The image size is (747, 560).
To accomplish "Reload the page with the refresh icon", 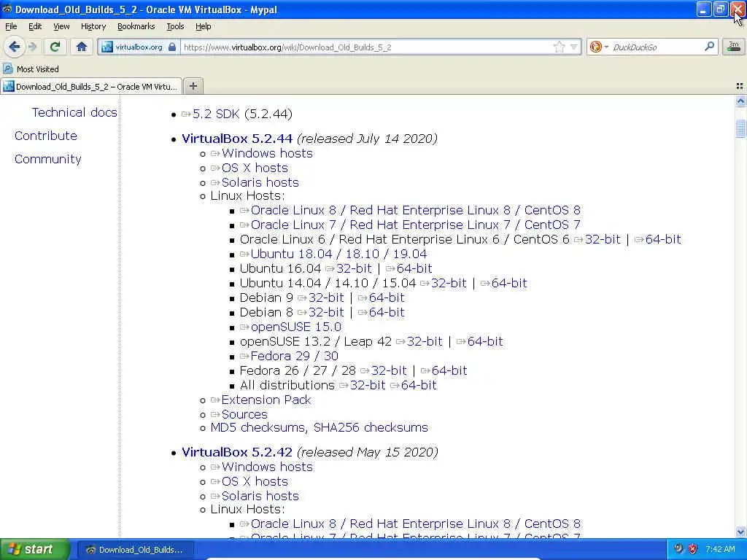I will click(x=55, y=47).
